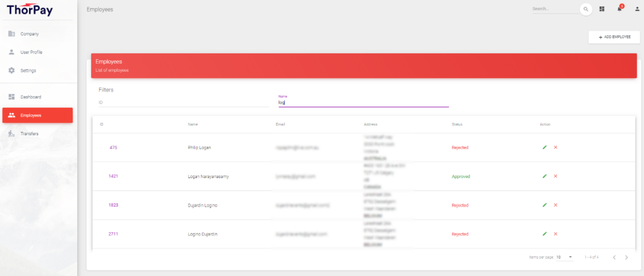The width and height of the screenshot is (644, 276).
Task: Open employee ID 1421 link
Action: [x=113, y=176]
